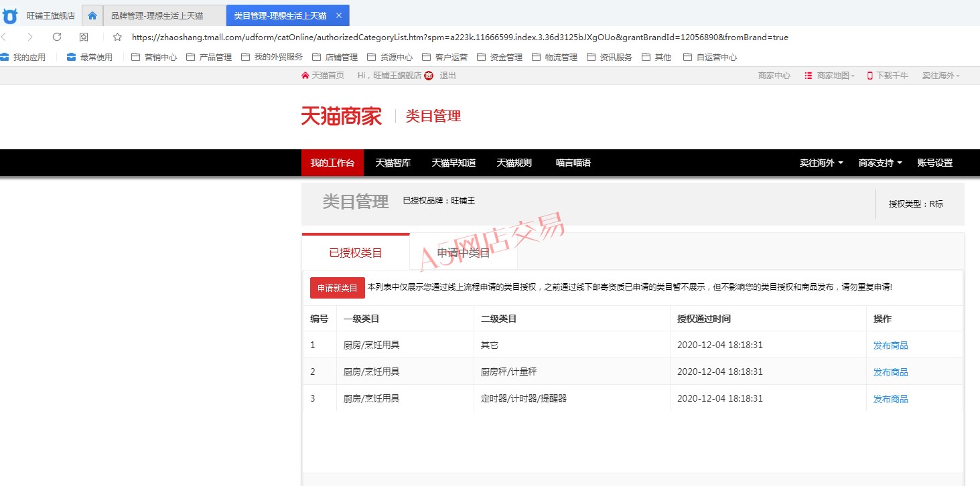
Task: Open the 客户运营 bookmark folder
Action: click(x=445, y=58)
